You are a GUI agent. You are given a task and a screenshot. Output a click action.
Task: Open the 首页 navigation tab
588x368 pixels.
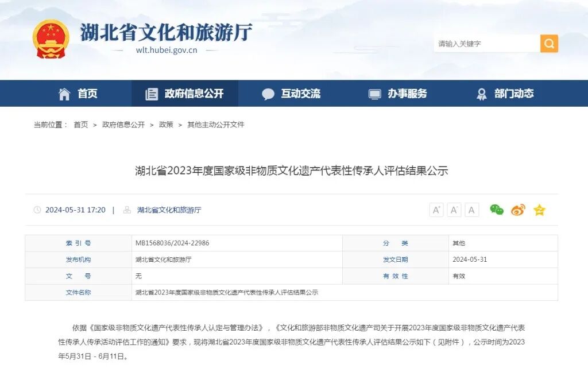pyautogui.click(x=78, y=94)
